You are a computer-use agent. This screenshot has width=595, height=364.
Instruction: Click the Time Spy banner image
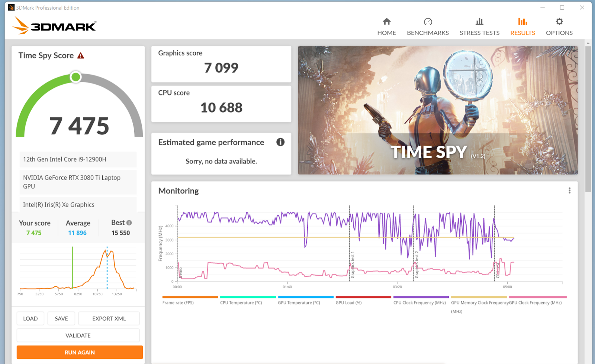pos(438,110)
